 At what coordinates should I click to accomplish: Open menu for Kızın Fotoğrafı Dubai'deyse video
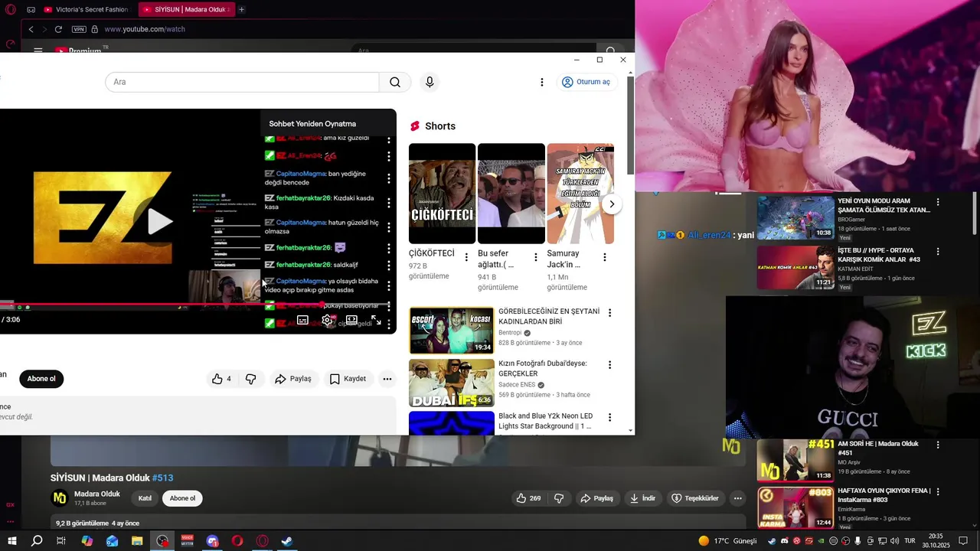pyautogui.click(x=609, y=365)
